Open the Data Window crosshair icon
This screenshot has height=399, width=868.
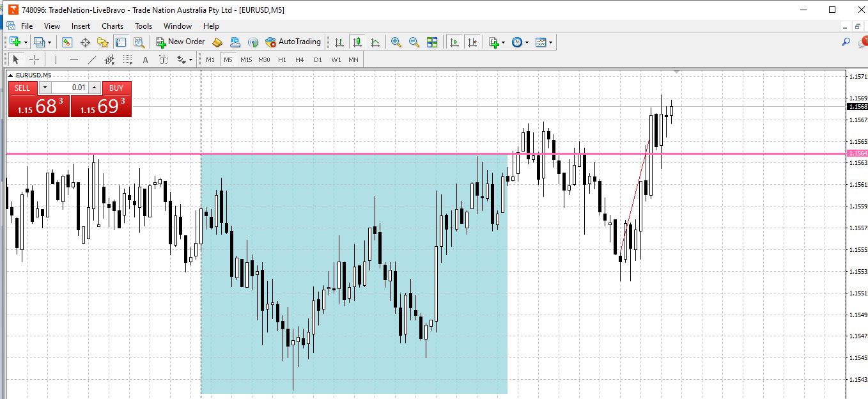point(85,42)
